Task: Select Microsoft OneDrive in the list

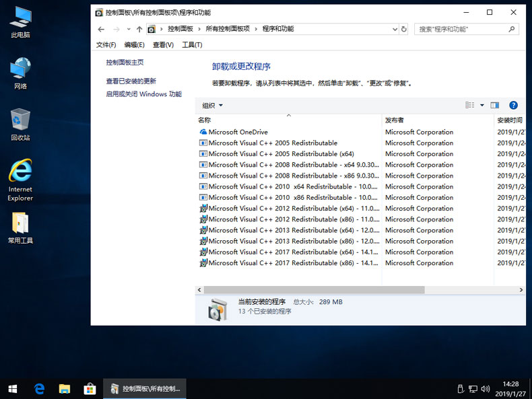Action: coord(362,132)
